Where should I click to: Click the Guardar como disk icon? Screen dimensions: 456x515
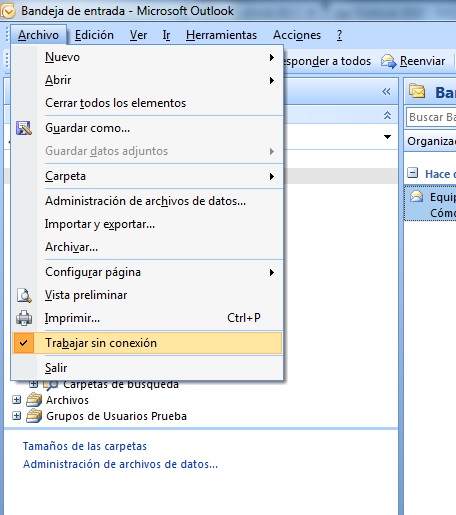[24, 128]
